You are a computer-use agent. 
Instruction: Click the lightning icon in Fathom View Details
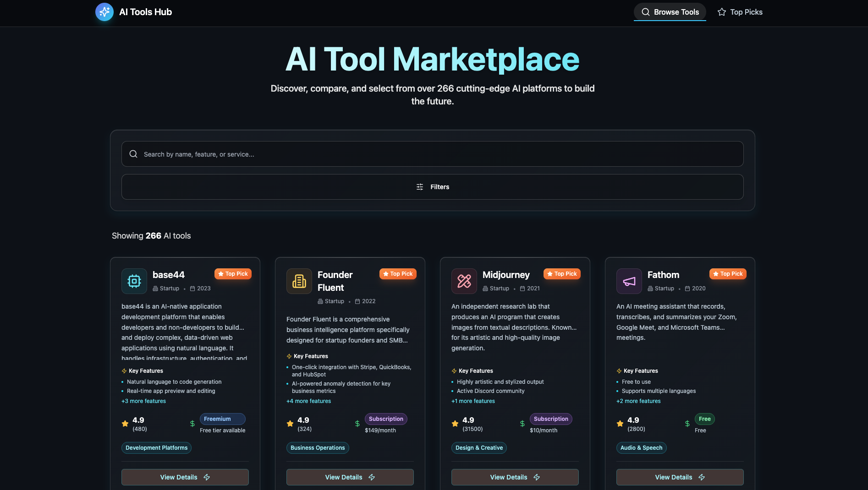[702, 477]
